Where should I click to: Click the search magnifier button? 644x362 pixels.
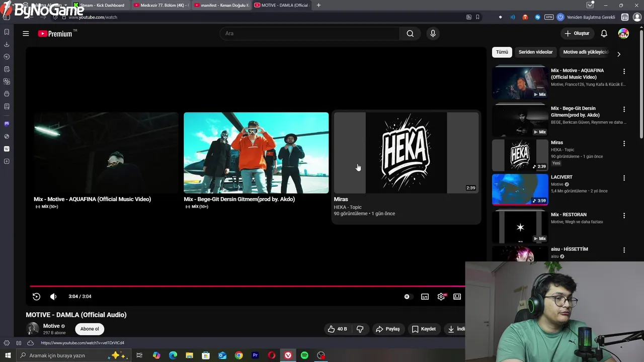[410, 34]
